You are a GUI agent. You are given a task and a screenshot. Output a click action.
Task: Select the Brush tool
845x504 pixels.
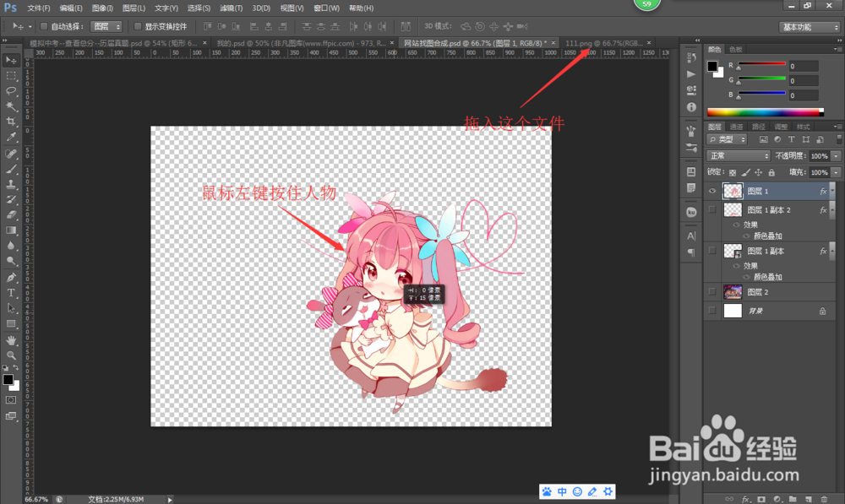point(11,169)
